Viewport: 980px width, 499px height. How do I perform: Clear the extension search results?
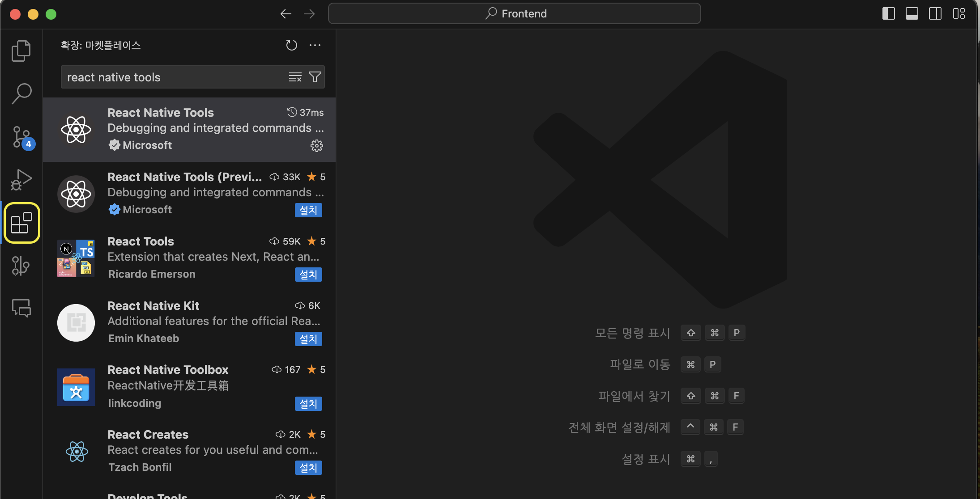(x=295, y=77)
